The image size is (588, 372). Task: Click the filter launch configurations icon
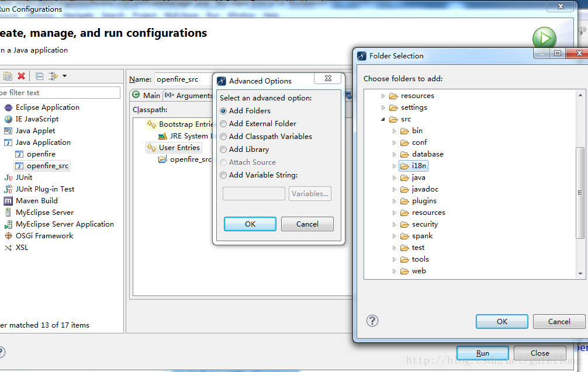pos(53,76)
